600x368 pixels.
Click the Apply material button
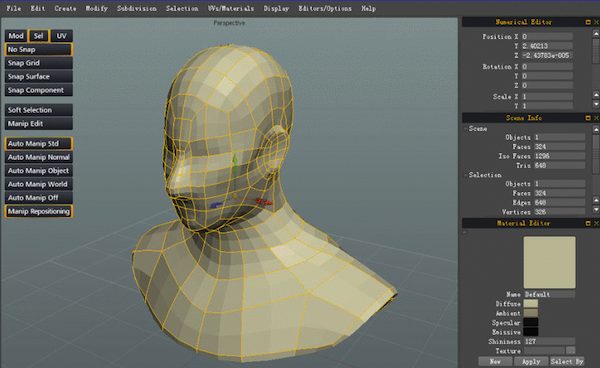click(531, 361)
